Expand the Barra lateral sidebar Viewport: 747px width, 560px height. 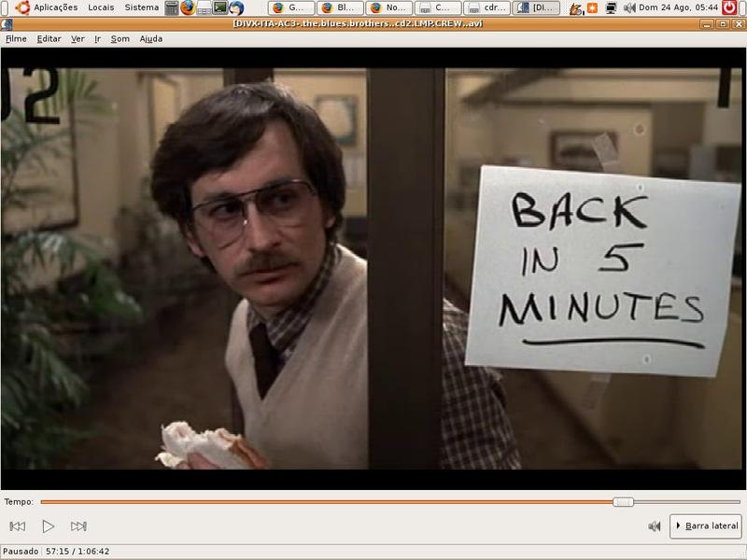pos(706,526)
